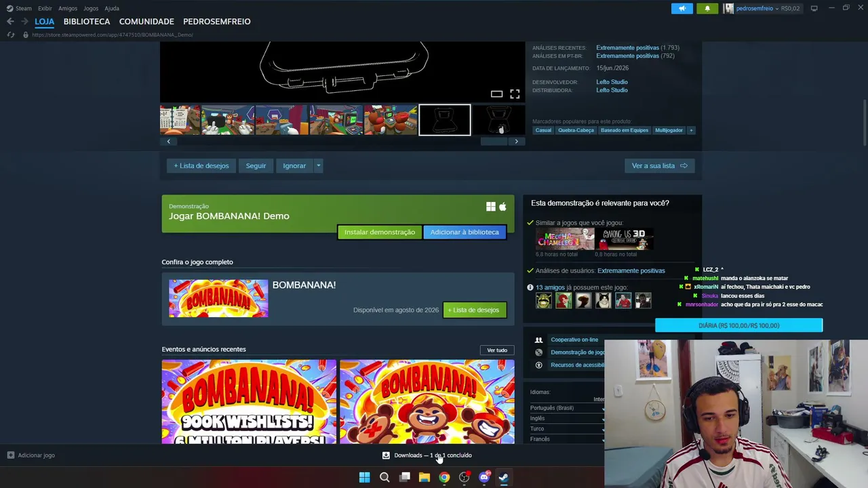This screenshot has width=868, height=488.
Task: Open Cooperativo on-line feature link
Action: 574,340
